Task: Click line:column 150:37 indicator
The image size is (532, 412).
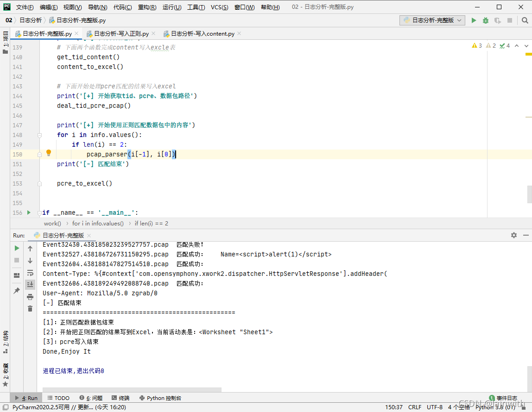Action: click(x=393, y=407)
